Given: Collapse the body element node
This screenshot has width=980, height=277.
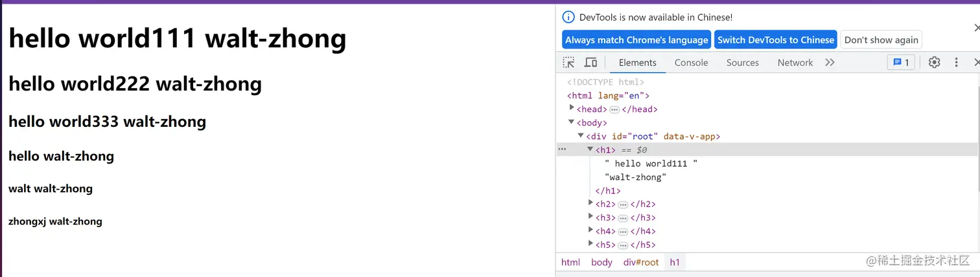Looking at the screenshot, I should tap(572, 122).
